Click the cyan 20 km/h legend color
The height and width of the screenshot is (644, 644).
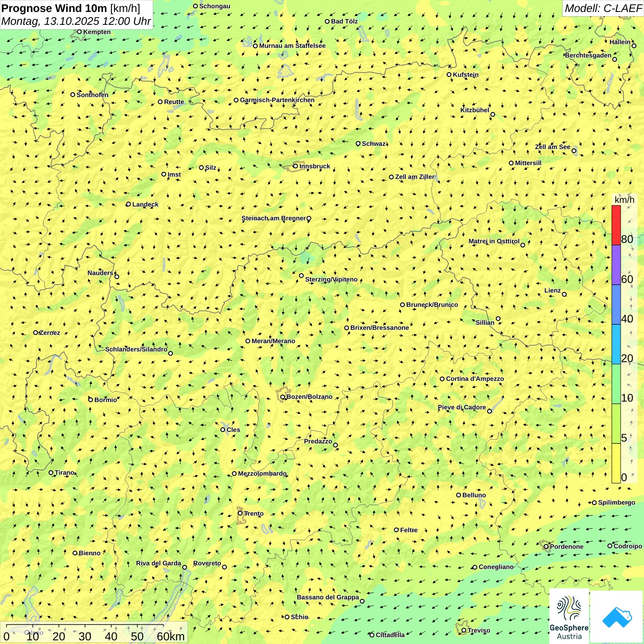(x=616, y=345)
